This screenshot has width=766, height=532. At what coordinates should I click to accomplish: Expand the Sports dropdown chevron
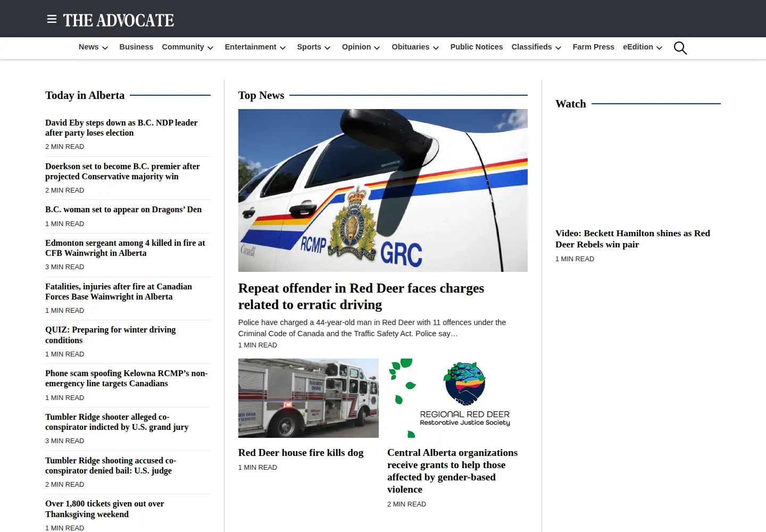(x=327, y=48)
